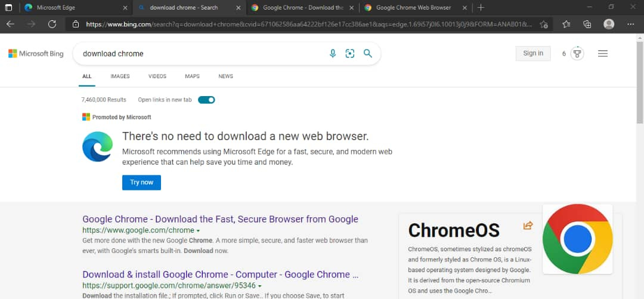
Task: Click the 6 rewards points count
Action: (564, 54)
